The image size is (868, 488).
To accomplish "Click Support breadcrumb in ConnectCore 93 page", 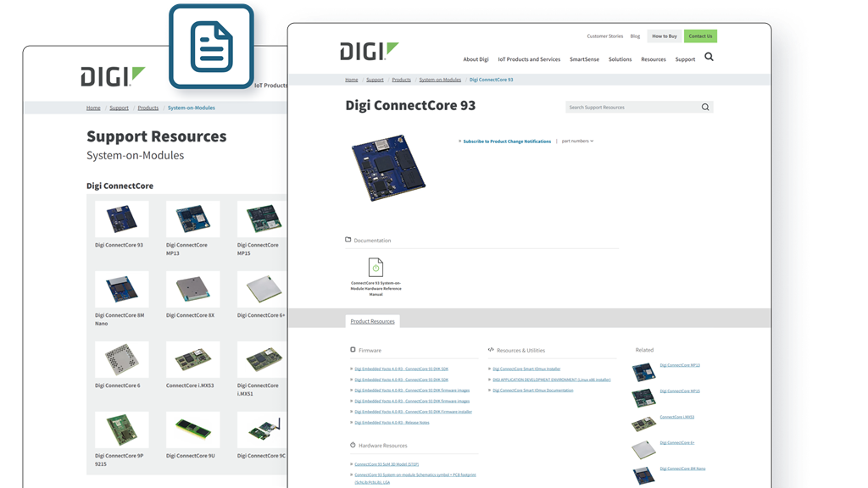I will coord(375,80).
